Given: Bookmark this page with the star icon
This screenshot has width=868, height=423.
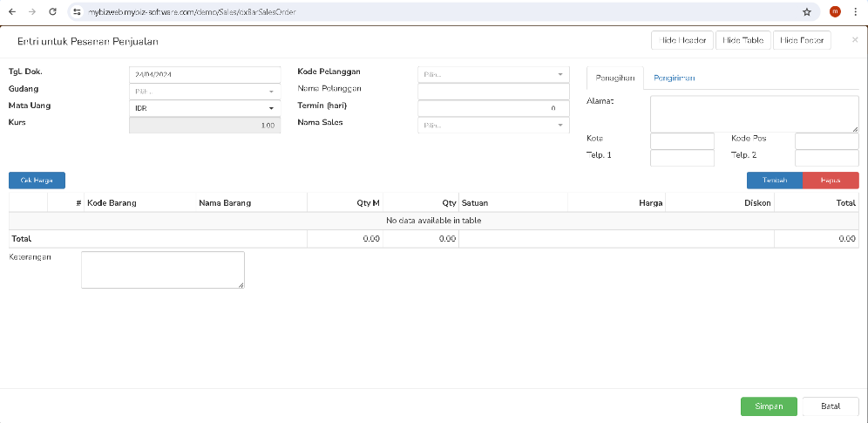Looking at the screenshot, I should pyautogui.click(x=806, y=11).
